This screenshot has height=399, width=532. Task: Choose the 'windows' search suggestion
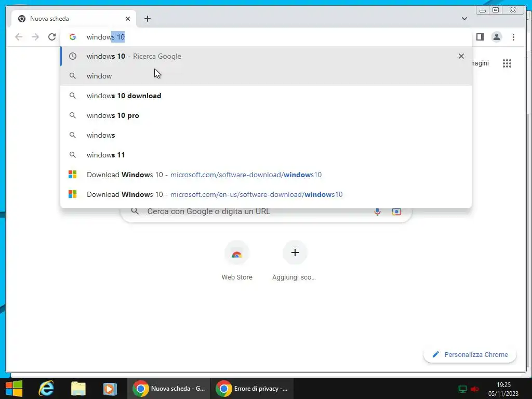click(266, 135)
